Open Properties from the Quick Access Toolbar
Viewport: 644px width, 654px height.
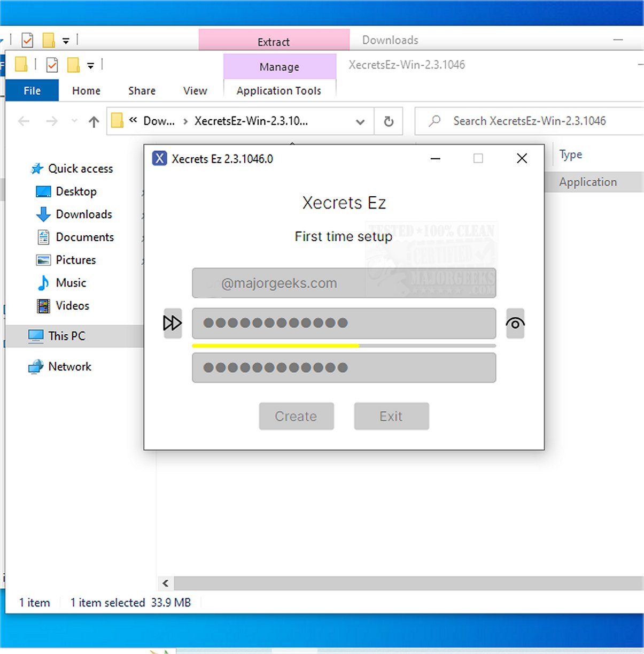pos(52,65)
